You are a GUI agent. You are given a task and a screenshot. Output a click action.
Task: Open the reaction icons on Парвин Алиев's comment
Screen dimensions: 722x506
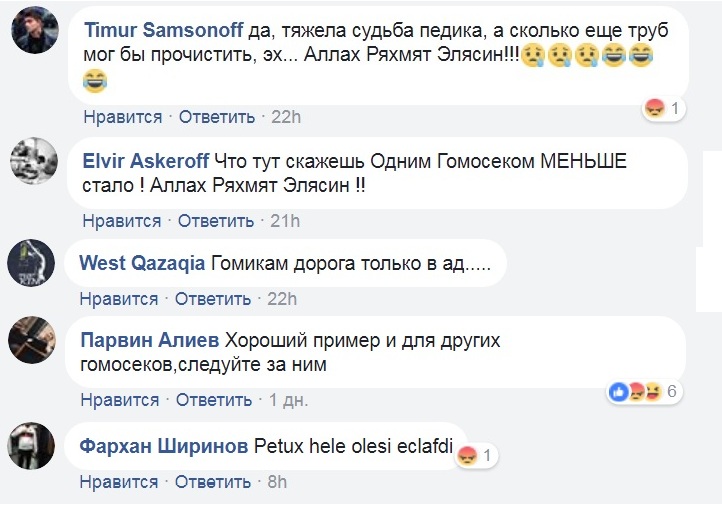[644, 392]
